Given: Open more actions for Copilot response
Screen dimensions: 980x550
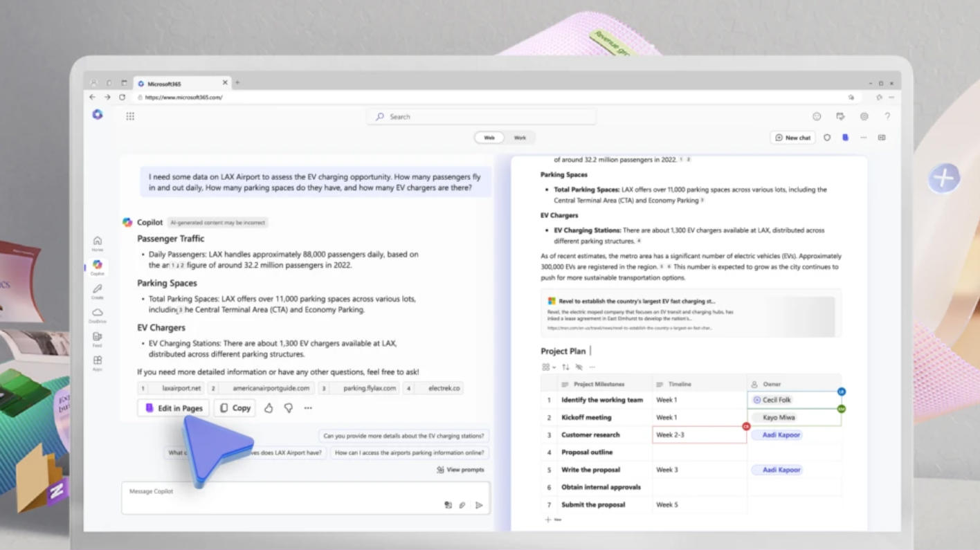Looking at the screenshot, I should [x=308, y=408].
